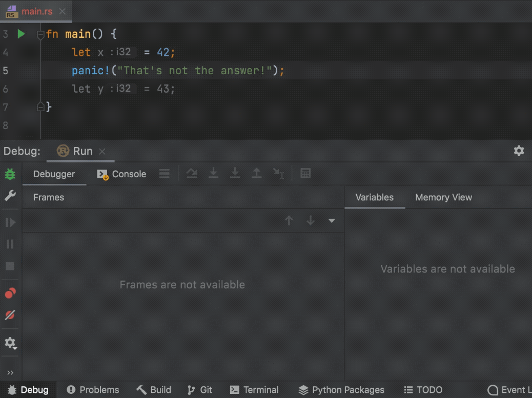The width and height of the screenshot is (532, 398).
Task: Pause the running program
Action: click(x=10, y=244)
